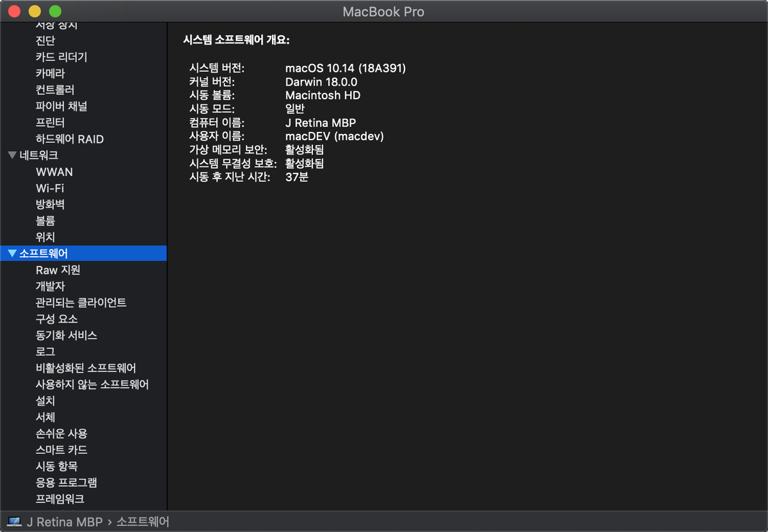The image size is (768, 532).
Task: Select the 소프트웨어 category row
Action: pyautogui.click(x=83, y=254)
